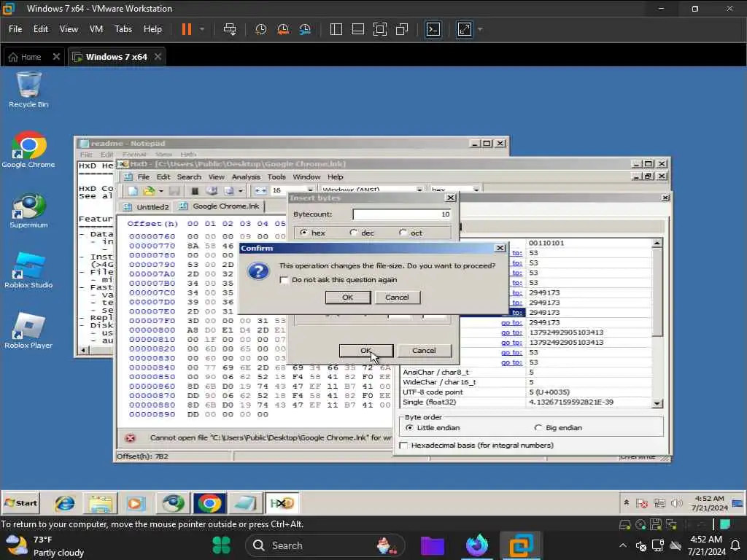Image resolution: width=747 pixels, height=560 pixels.
Task: Open the power options dropdown next to pause
Action: [202, 29]
